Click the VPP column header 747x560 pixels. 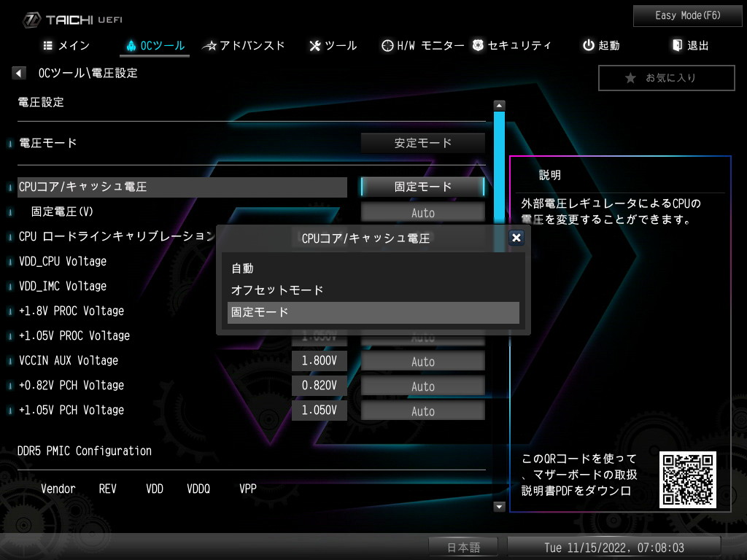[248, 489]
